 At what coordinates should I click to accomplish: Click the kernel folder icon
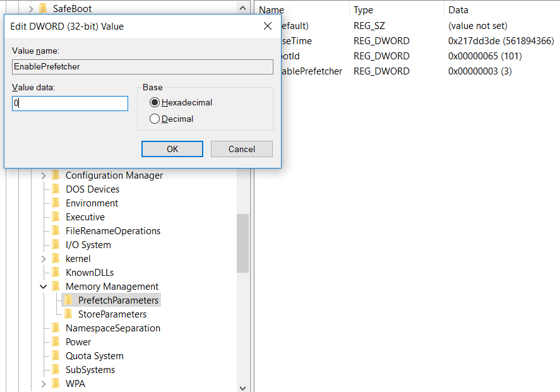[56, 259]
